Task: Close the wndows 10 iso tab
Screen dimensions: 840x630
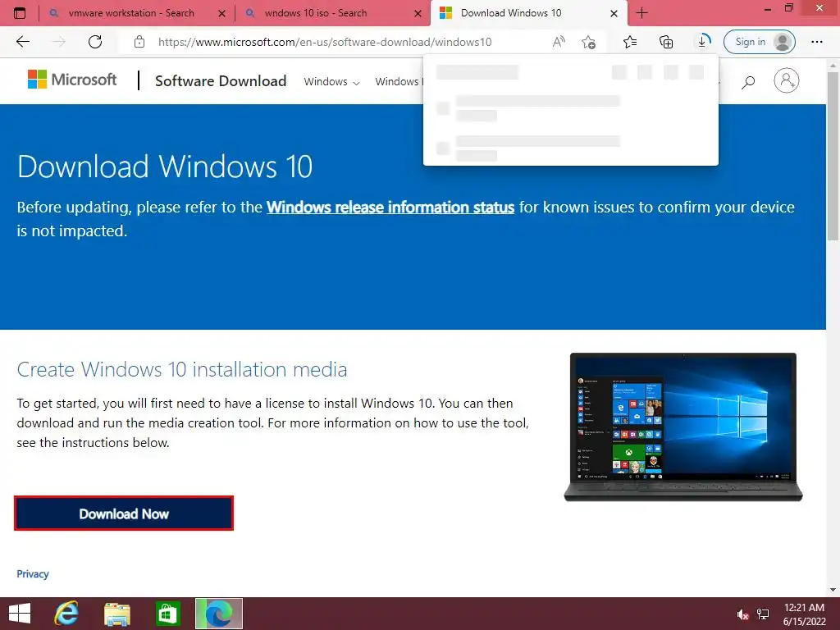Action: [x=418, y=13]
